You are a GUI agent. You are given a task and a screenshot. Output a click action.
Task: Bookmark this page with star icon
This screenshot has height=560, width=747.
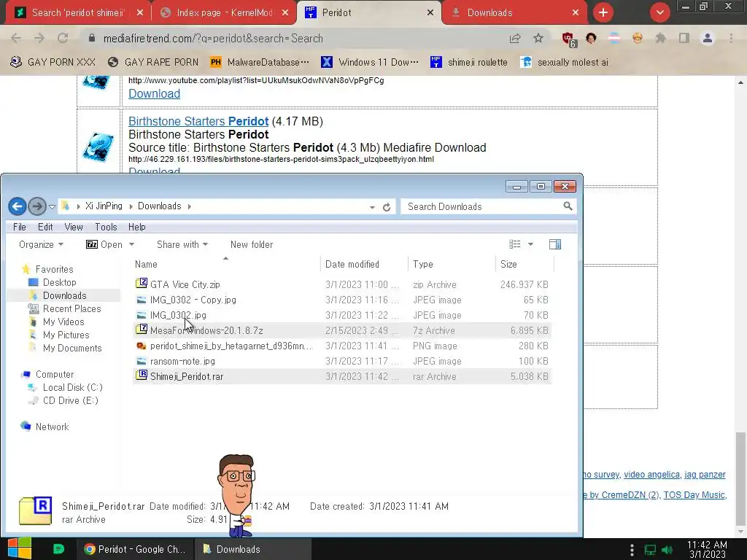538,38
